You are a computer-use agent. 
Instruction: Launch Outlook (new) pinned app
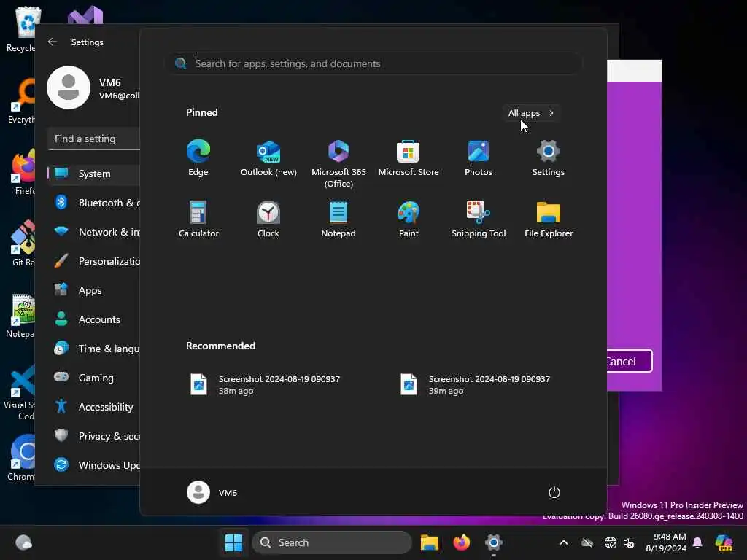tap(268, 158)
